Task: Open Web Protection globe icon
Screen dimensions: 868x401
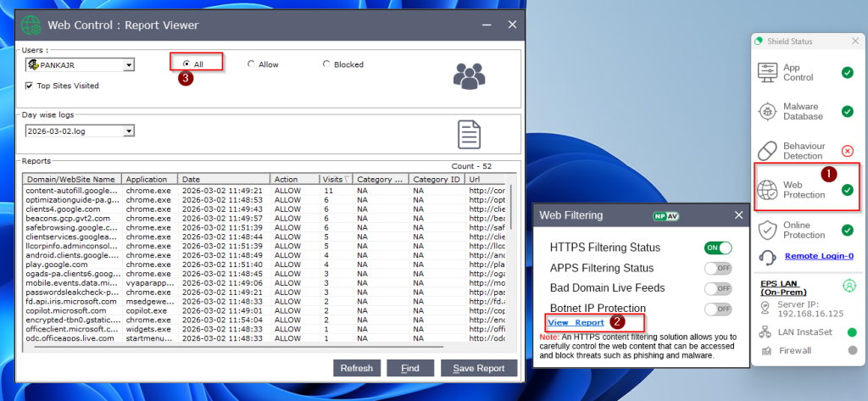Action: [x=768, y=190]
